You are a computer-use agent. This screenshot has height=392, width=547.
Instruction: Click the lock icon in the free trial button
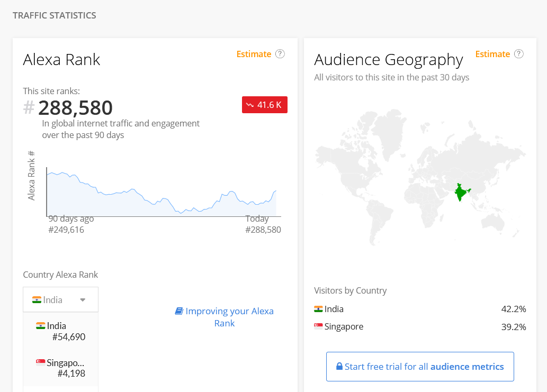[x=339, y=367]
